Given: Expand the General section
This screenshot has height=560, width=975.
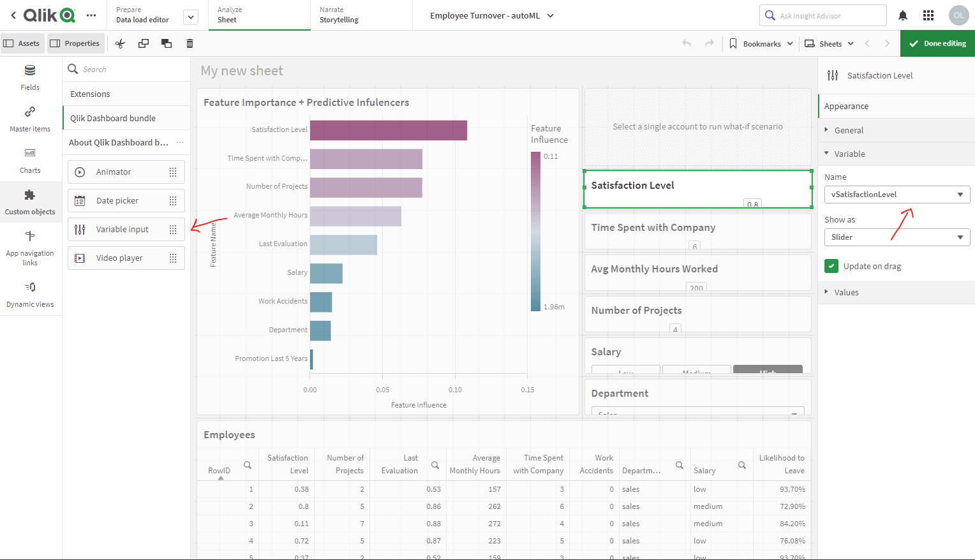Looking at the screenshot, I should (x=896, y=130).
